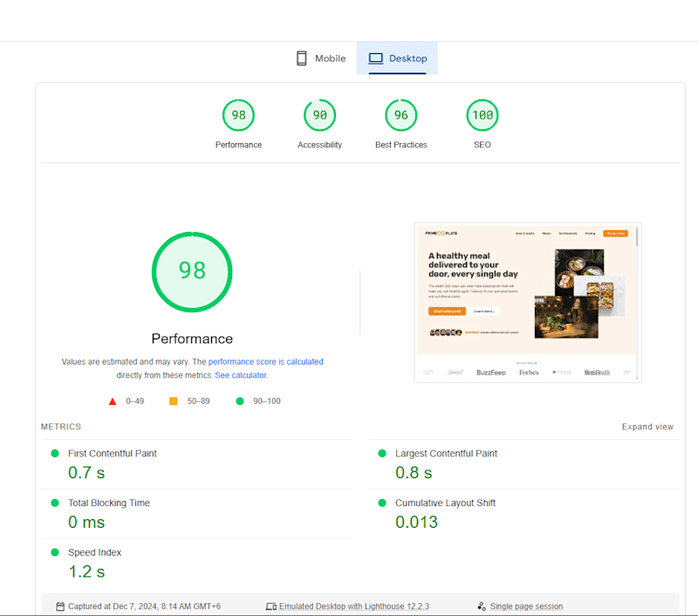Click the red triangle 0–49 legend icon
698x616 pixels.
click(113, 401)
